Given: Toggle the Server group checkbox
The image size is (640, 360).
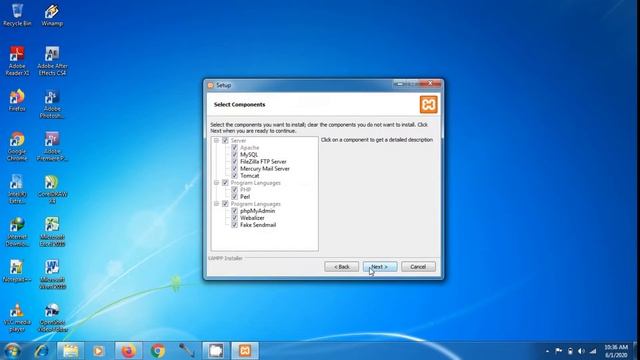Looking at the screenshot, I should [225, 140].
